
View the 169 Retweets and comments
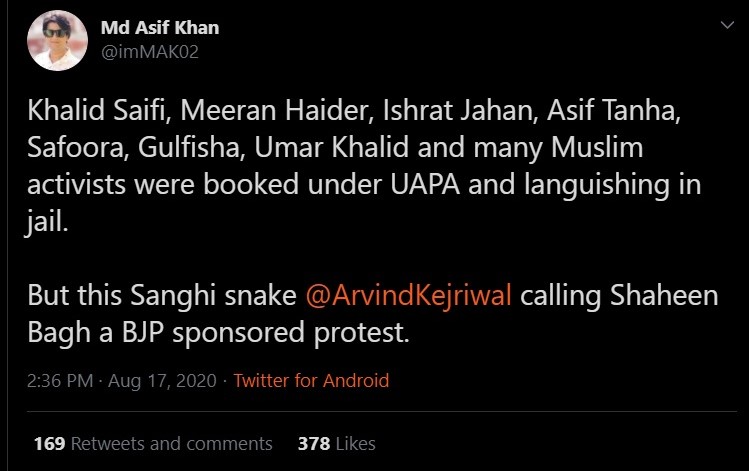click(x=152, y=443)
